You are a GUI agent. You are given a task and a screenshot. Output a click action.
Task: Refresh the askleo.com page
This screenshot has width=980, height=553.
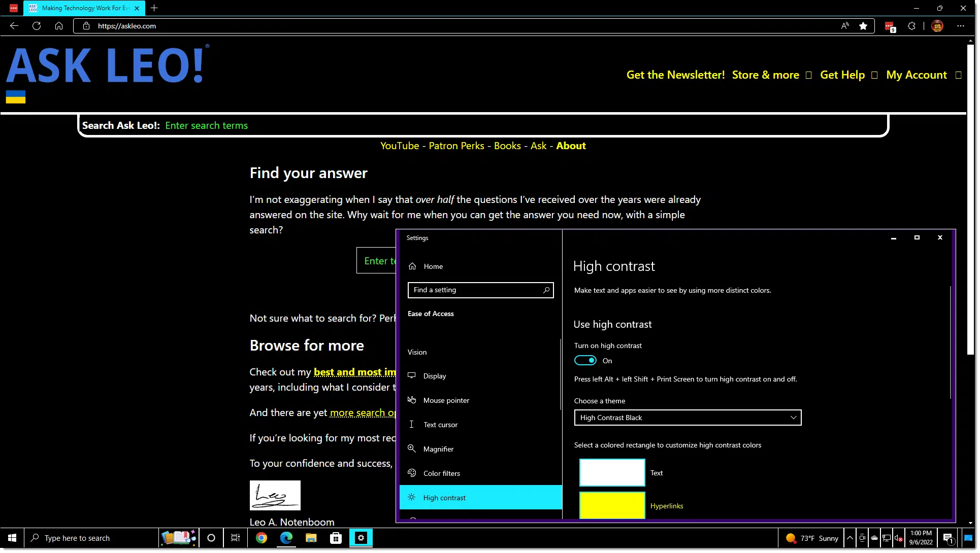pos(37,26)
